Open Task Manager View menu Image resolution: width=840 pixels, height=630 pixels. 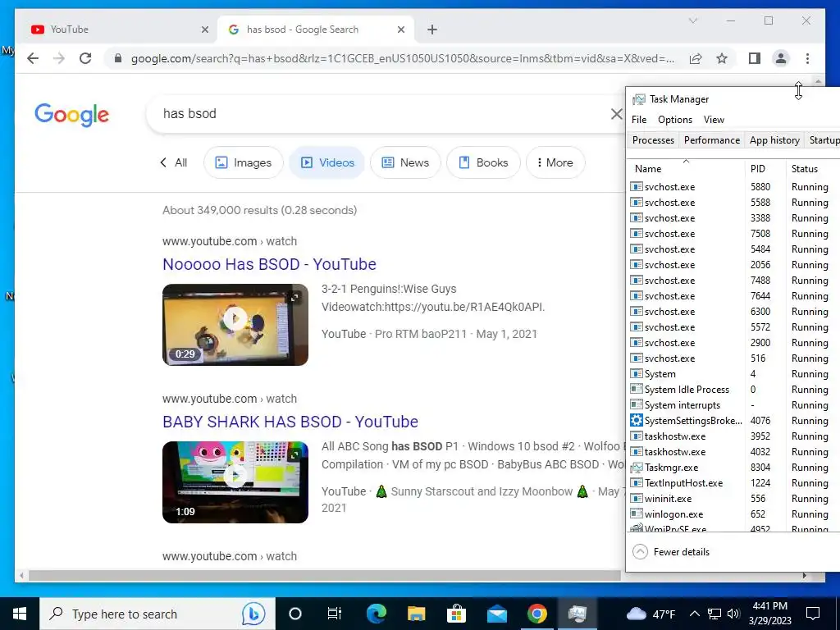(x=714, y=120)
